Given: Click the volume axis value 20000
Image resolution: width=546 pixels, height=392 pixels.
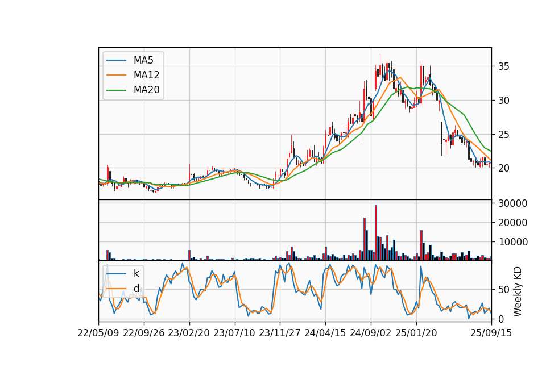Looking at the screenshot, I should tap(512, 223).
